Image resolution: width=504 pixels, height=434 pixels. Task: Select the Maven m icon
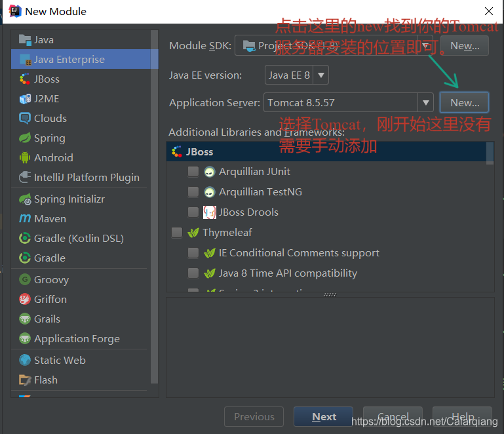(x=25, y=219)
